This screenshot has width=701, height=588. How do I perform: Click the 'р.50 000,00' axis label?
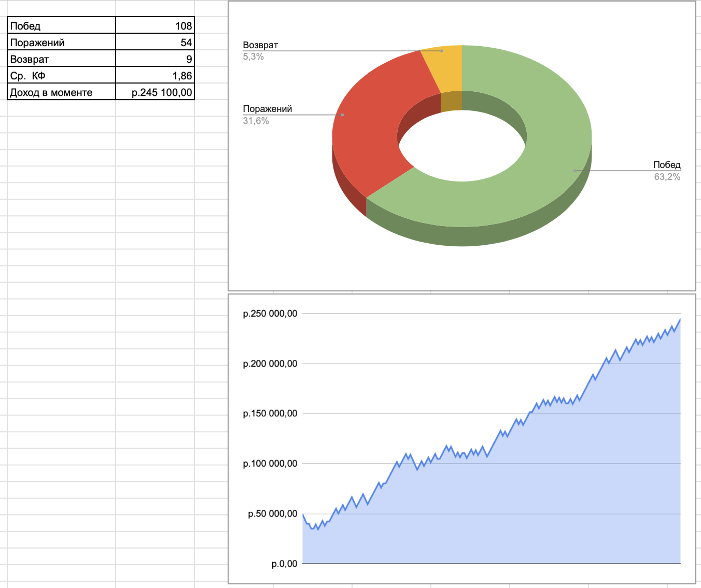pos(273,514)
